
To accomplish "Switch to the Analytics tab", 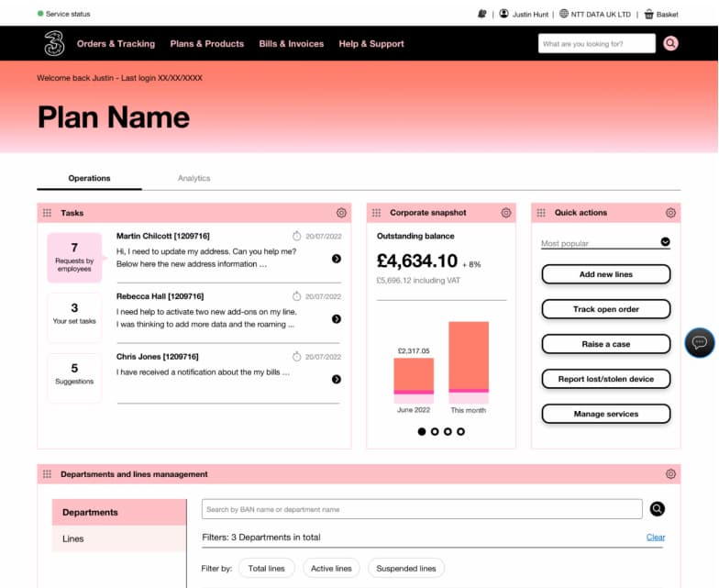I will 194,178.
